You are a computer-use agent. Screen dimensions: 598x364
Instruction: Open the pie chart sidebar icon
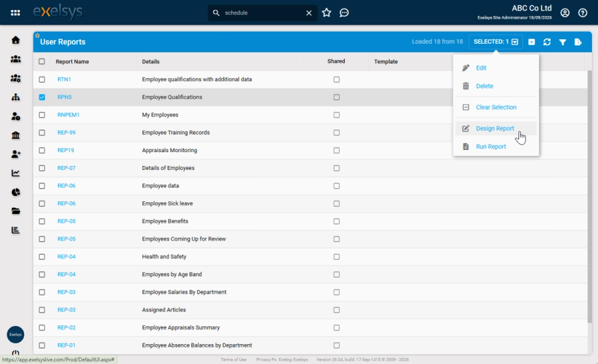[x=16, y=192]
